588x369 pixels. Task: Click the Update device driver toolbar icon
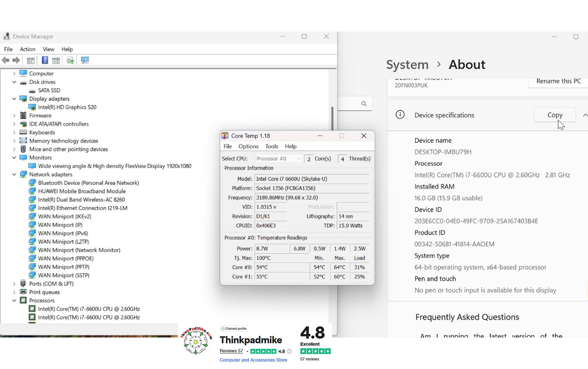70,61
